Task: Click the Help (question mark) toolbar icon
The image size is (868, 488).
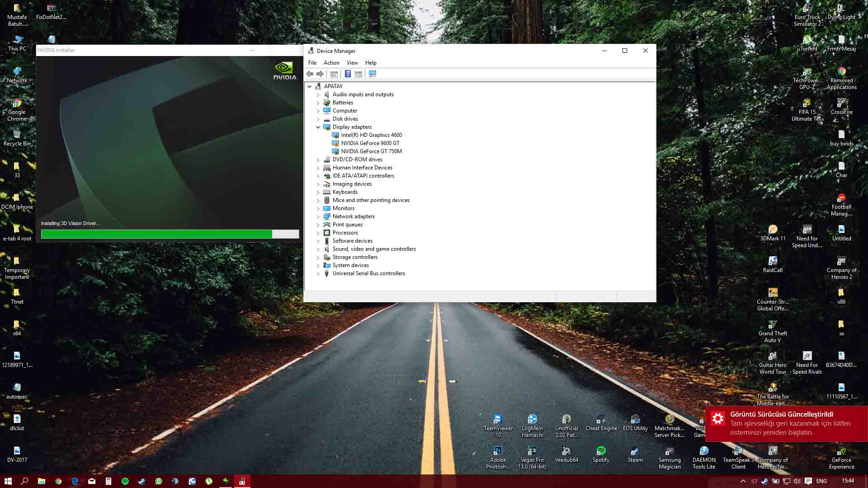Action: coord(348,74)
